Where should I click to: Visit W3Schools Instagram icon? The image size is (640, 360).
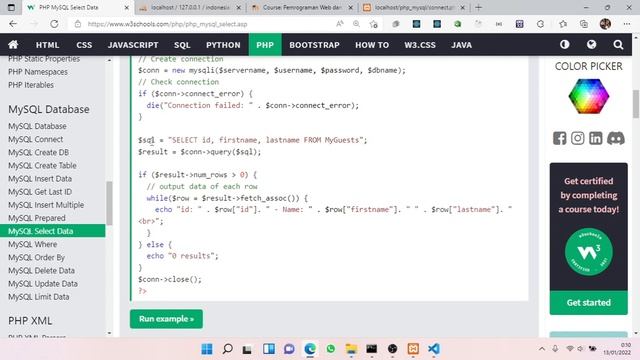(578, 138)
